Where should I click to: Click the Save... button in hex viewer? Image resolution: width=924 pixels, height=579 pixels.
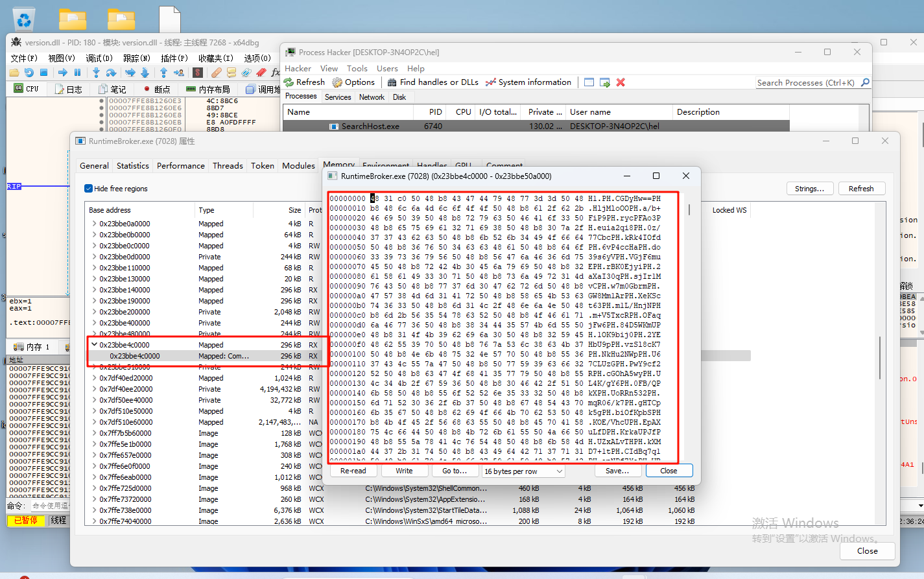[x=617, y=471]
